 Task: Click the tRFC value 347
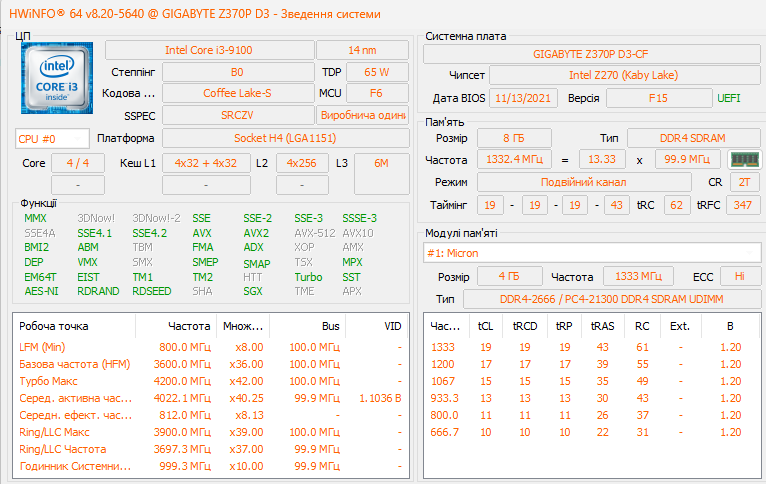pos(743,205)
